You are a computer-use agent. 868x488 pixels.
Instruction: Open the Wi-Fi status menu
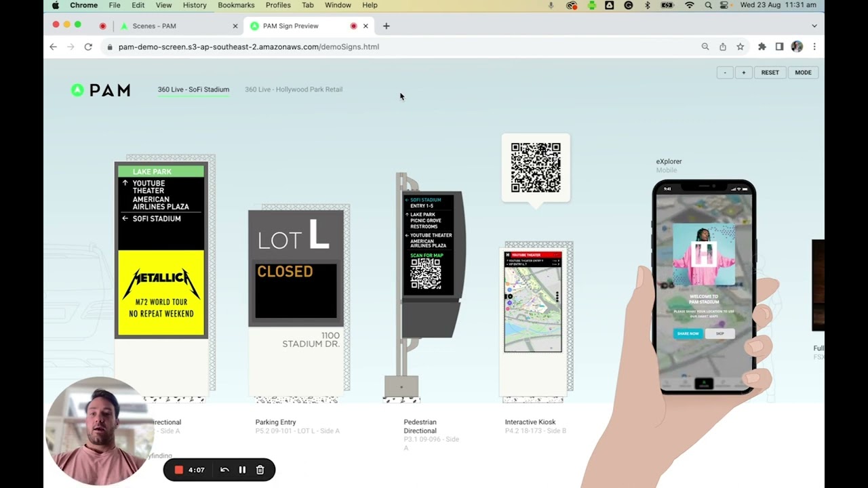(690, 5)
